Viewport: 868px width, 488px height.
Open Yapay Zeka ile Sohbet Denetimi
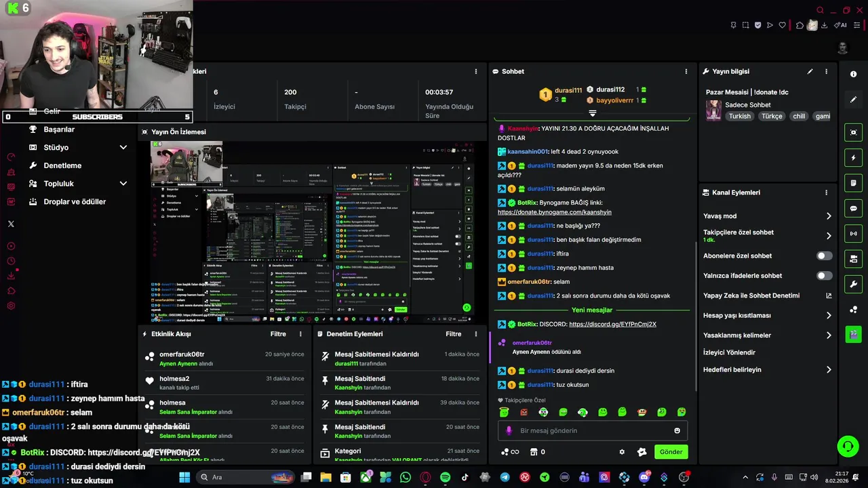tap(767, 296)
